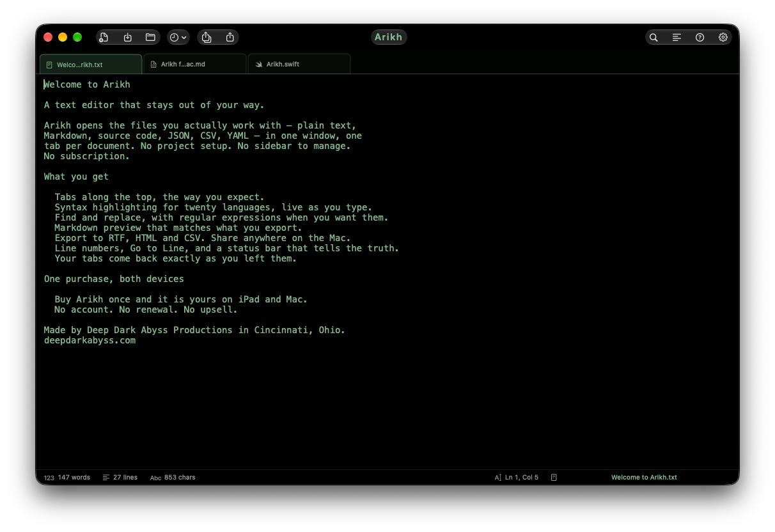
Task: Create a new document with the toolbar icon
Action: pos(104,37)
